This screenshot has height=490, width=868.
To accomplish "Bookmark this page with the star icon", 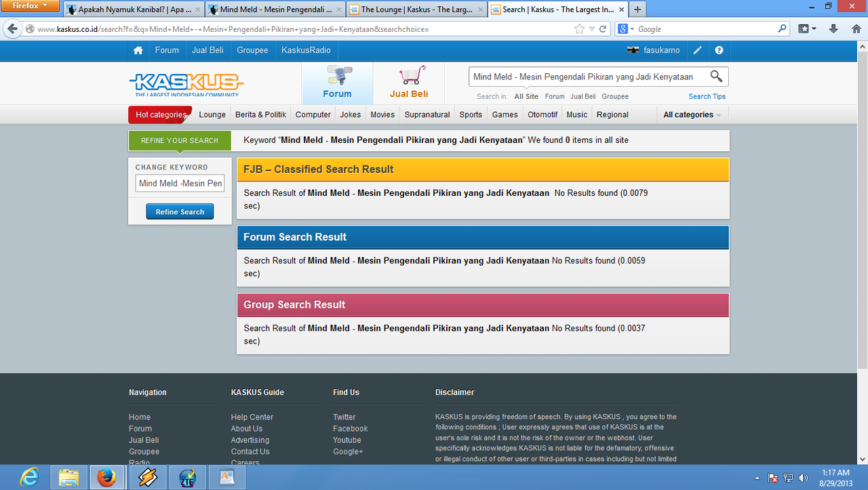I will coord(579,29).
